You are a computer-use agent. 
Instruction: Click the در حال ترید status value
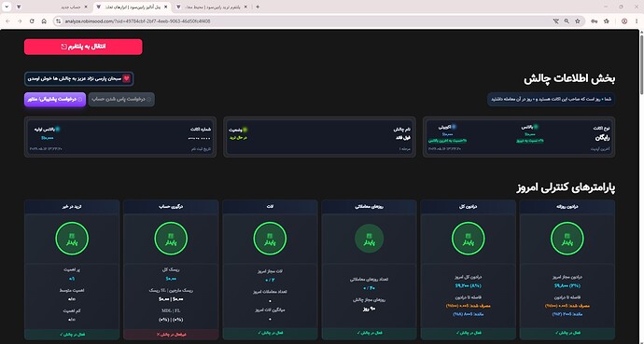pos(238,138)
